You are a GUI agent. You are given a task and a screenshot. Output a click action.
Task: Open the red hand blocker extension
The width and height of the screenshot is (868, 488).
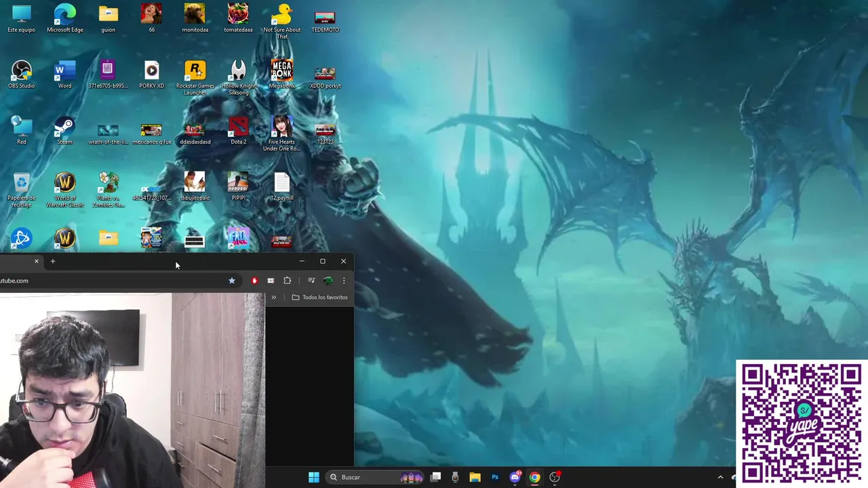coord(254,281)
